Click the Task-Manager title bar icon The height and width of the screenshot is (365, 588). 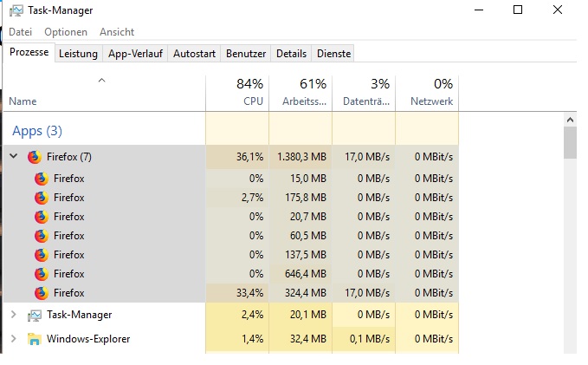16,10
